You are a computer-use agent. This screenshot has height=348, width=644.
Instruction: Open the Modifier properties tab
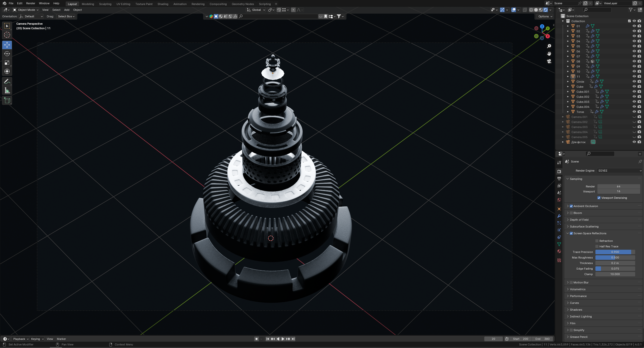(x=559, y=216)
